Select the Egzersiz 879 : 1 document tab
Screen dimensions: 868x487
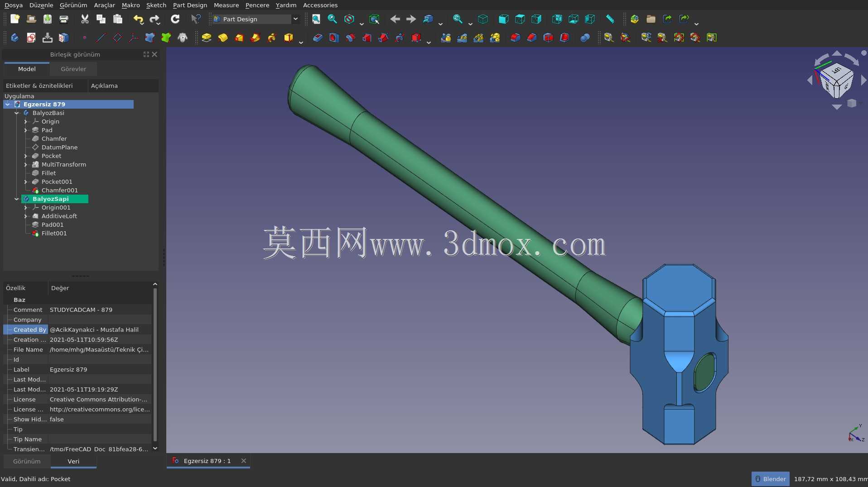(x=207, y=461)
